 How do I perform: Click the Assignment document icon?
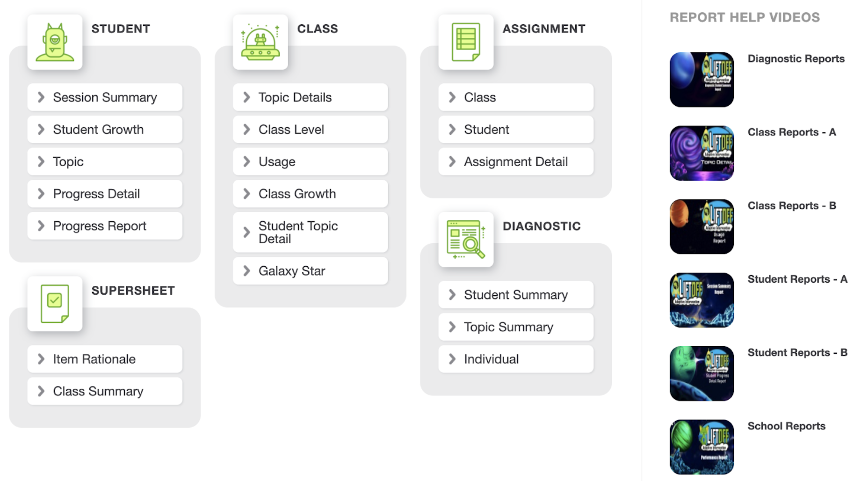coord(466,42)
